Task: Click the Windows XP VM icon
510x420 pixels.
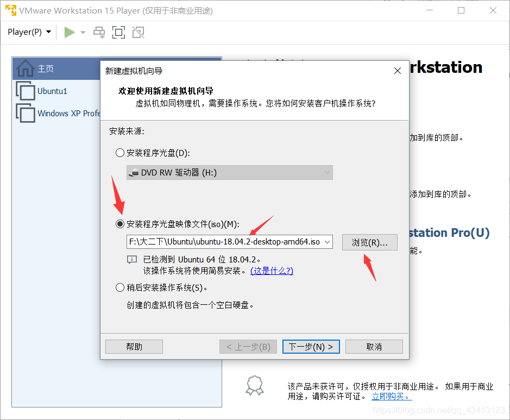Action: tap(25, 113)
